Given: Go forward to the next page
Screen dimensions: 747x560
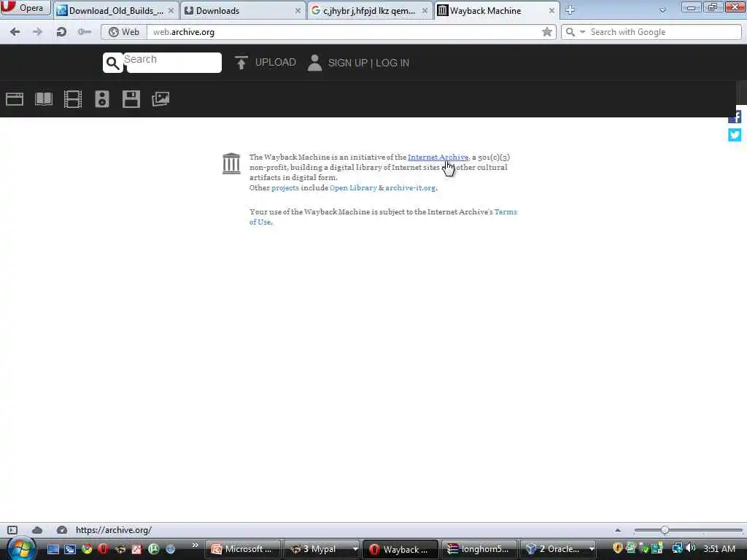Looking at the screenshot, I should click(38, 32).
